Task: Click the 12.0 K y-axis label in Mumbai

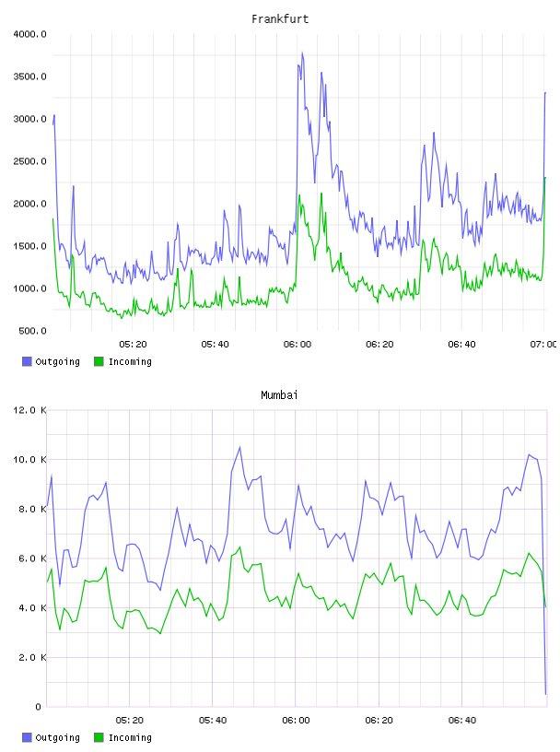Action: [x=29, y=410]
